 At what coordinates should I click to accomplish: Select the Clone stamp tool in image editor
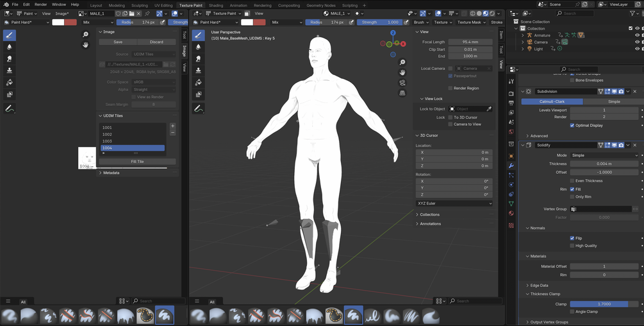coord(10,71)
